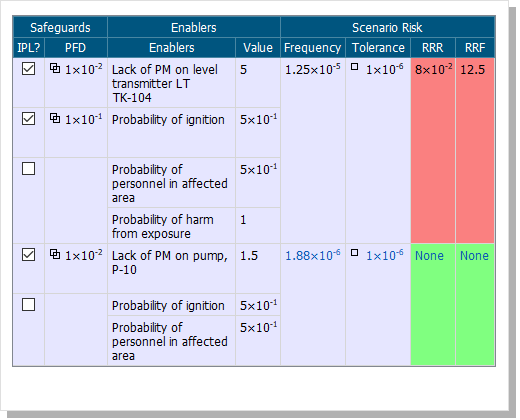Click the linked-boxes icon beside the 1×10⁻¹ PFD

pyautogui.click(x=55, y=118)
